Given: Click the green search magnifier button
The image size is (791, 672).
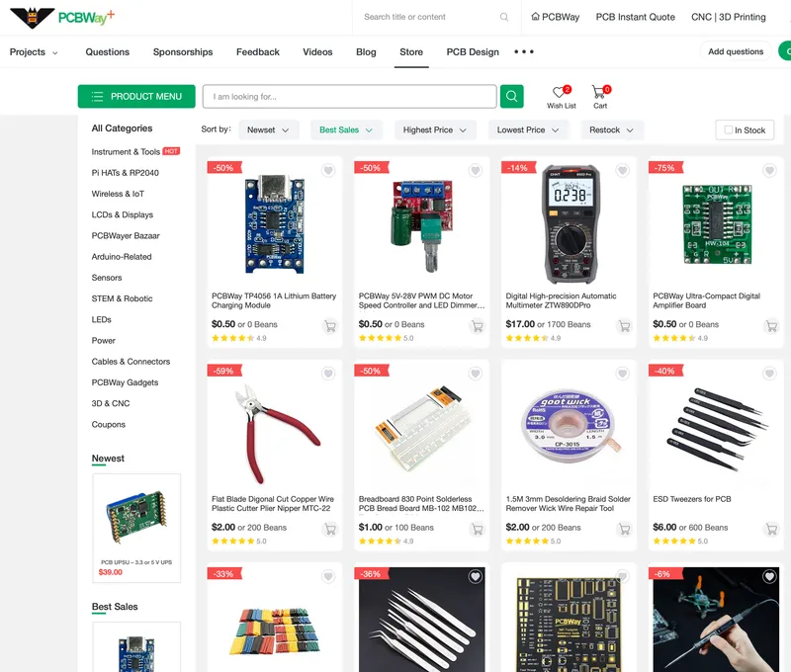Looking at the screenshot, I should (x=511, y=96).
